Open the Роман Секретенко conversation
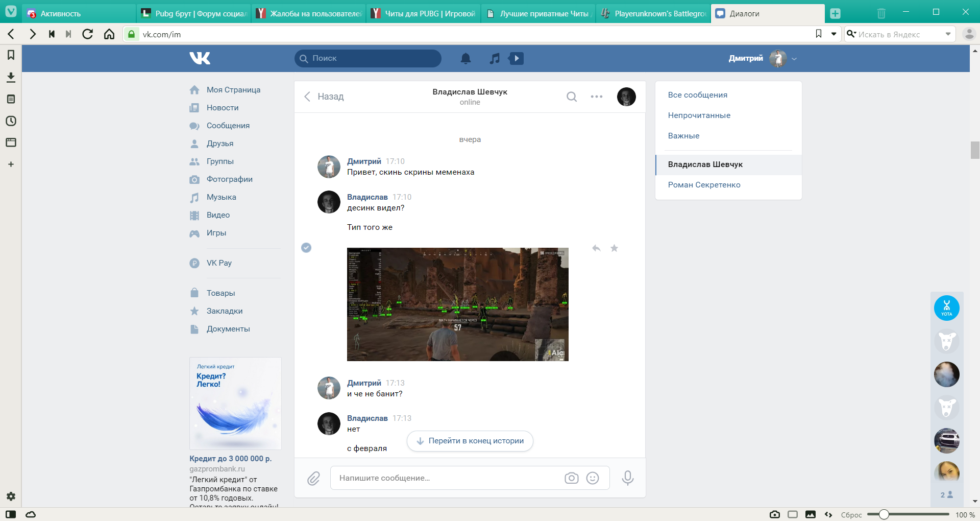Viewport: 980px width, 521px height. click(x=704, y=185)
